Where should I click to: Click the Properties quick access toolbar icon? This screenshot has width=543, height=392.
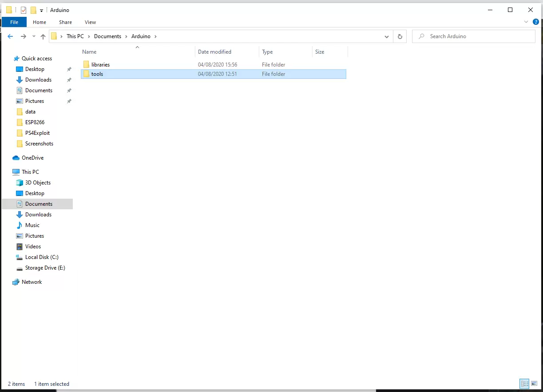coord(24,10)
